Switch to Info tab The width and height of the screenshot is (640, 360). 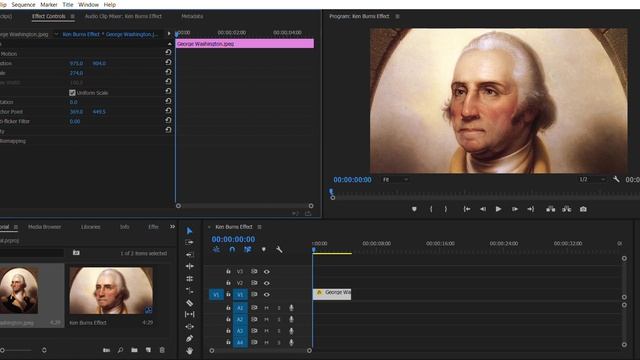point(124,227)
